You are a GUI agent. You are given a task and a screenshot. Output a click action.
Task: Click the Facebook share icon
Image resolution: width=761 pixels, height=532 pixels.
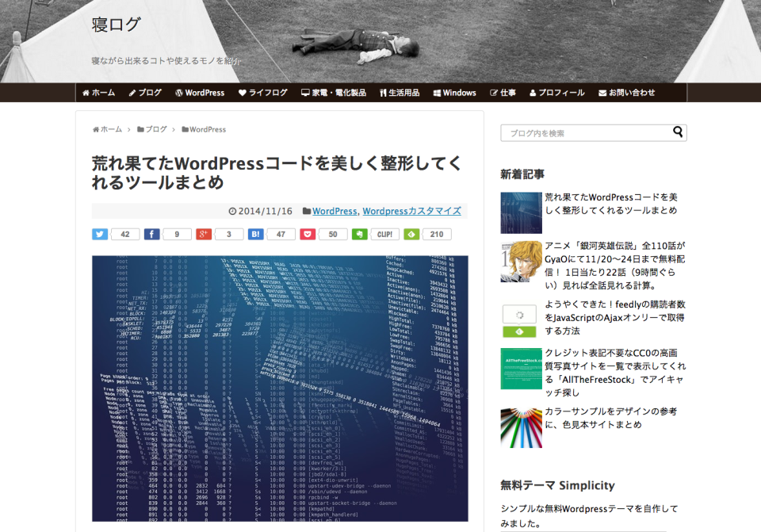point(151,234)
